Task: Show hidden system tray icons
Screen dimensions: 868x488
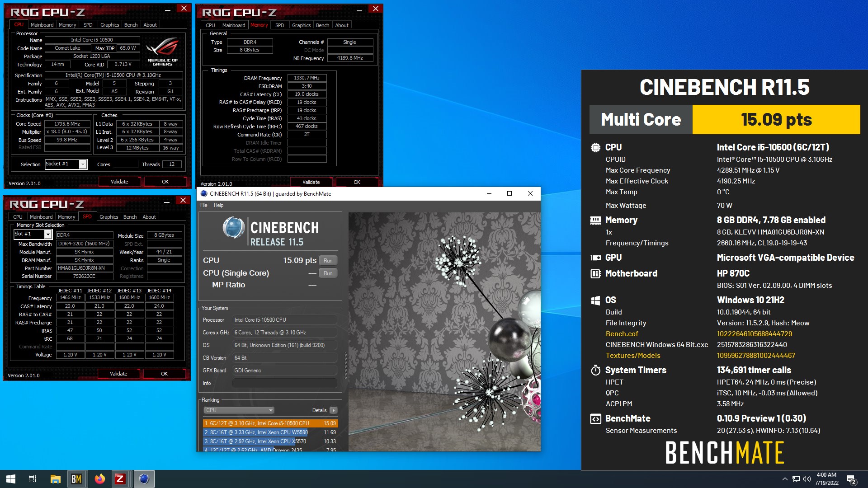Action: [x=785, y=479]
